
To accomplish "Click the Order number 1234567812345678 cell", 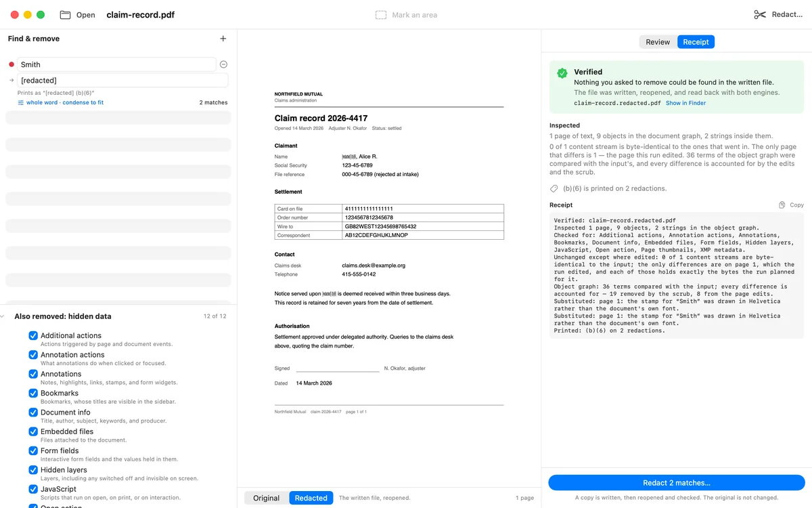I will click(424, 217).
